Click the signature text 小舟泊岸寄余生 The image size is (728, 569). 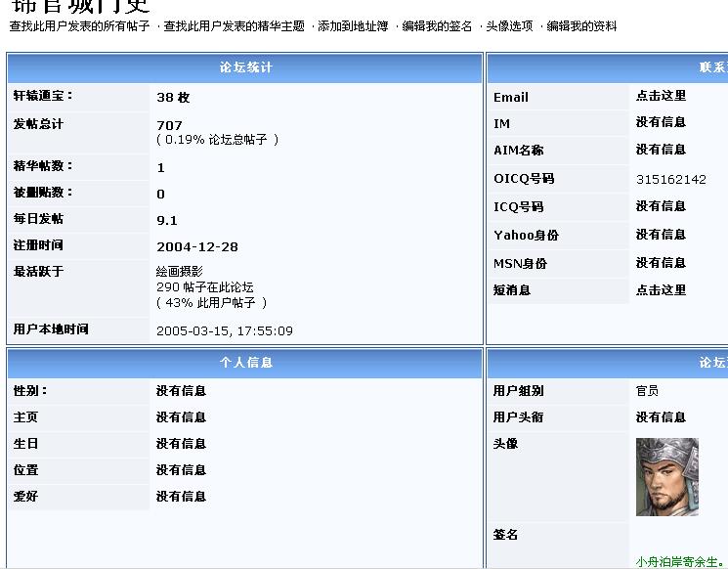point(678,562)
